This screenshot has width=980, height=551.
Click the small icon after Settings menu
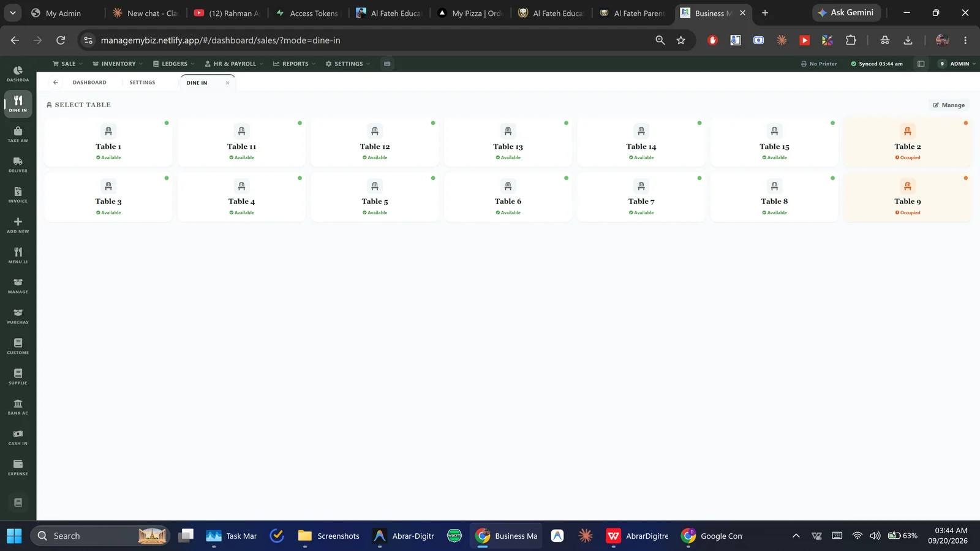387,64
